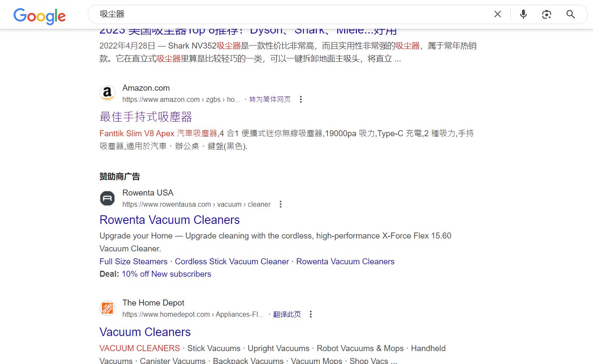The width and height of the screenshot is (593, 364).
Task: Open search by image camera icon
Action: coord(547,14)
